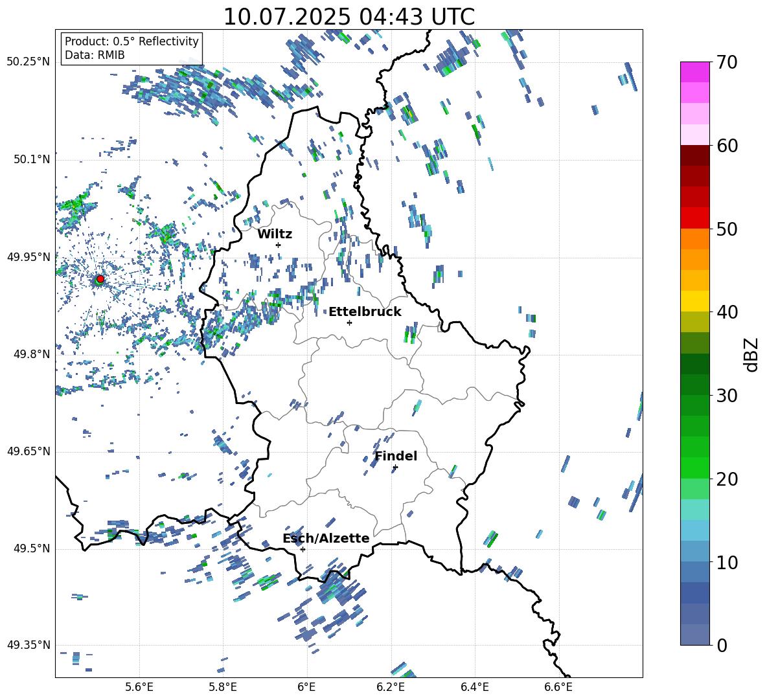
Task: Click the Esch/Alzette station cross marker
Action: coord(303,549)
